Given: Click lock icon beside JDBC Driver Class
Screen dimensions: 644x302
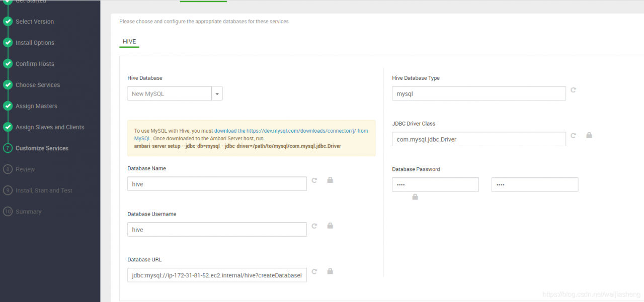Looking at the screenshot, I should click(589, 135).
